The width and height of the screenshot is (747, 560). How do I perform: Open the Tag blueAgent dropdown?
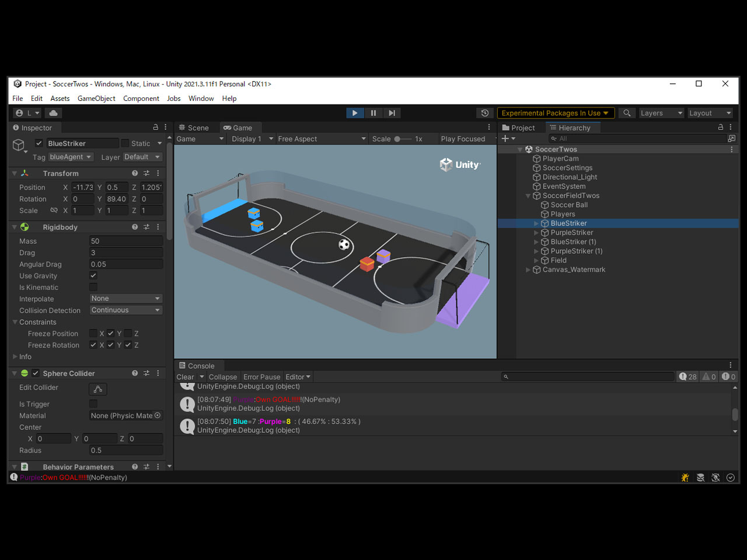71,157
